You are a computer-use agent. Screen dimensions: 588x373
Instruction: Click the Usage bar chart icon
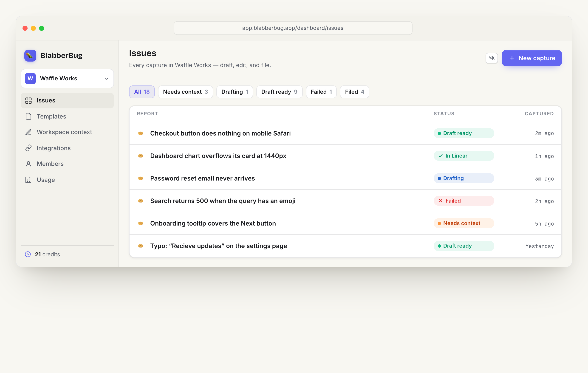point(28,180)
